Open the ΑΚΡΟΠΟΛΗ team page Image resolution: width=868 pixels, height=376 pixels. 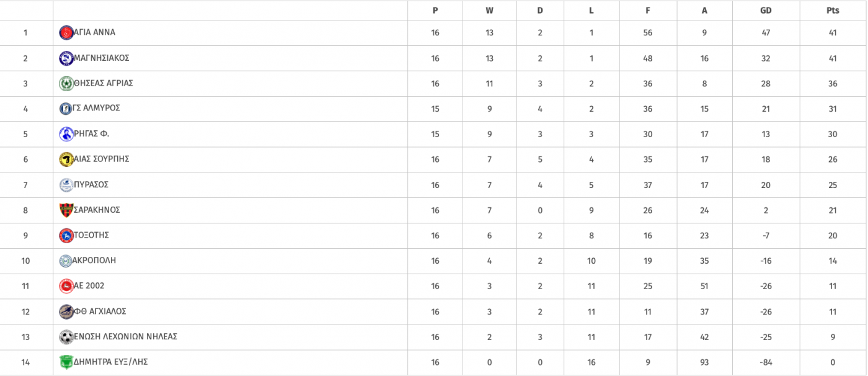coord(94,261)
